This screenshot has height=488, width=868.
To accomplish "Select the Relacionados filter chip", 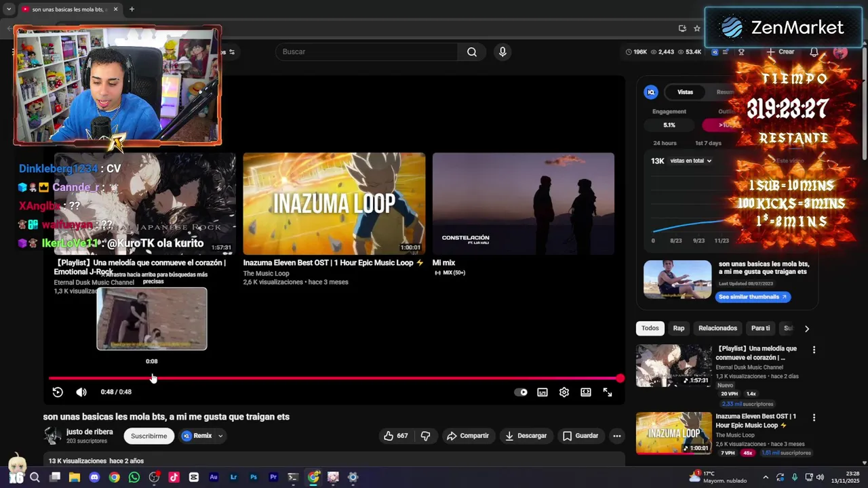I will click(x=717, y=328).
